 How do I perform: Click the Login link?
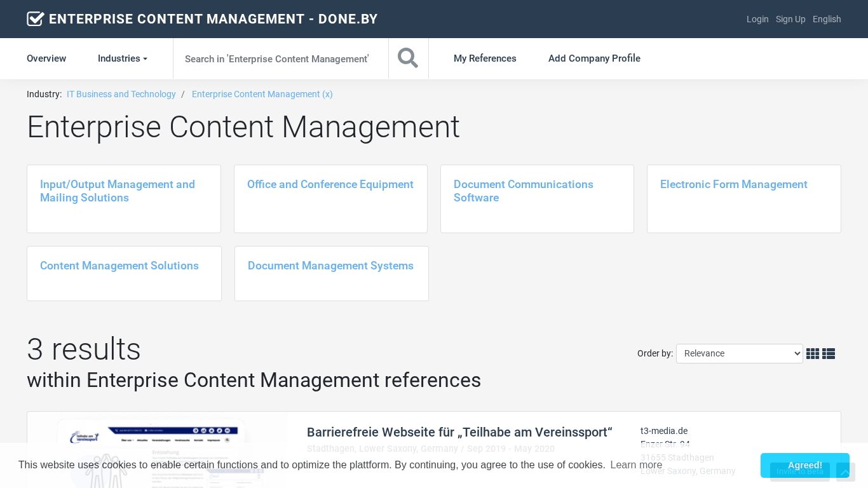coord(757,19)
